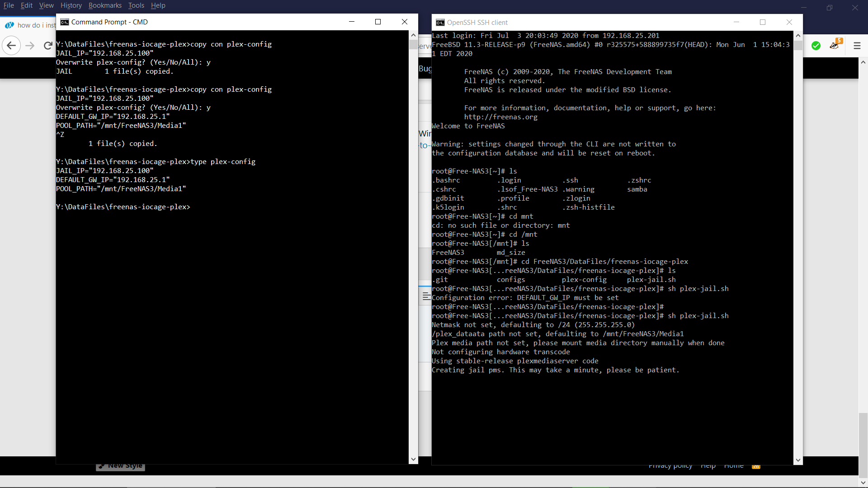Click the Command Prompt scrollbar down arrow

(413, 460)
